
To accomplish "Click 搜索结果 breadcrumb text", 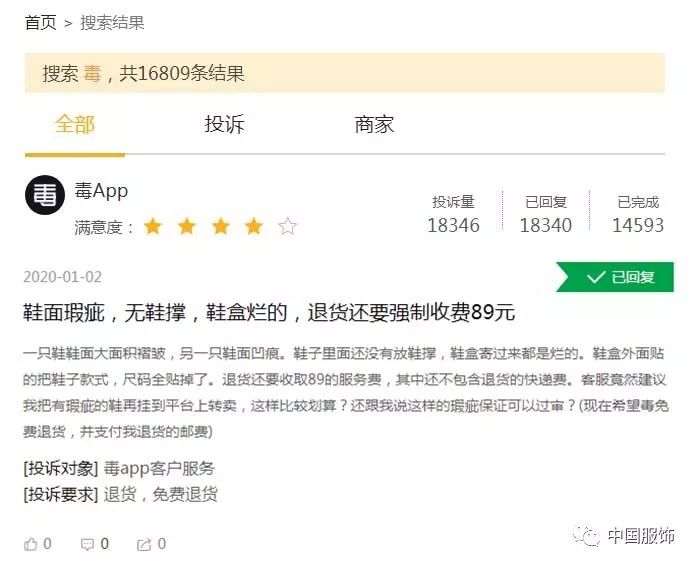I will tap(112, 23).
